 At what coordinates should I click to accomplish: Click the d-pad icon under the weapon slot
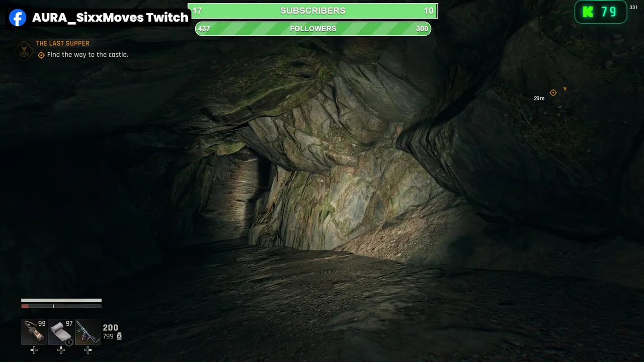pyautogui.click(x=88, y=350)
